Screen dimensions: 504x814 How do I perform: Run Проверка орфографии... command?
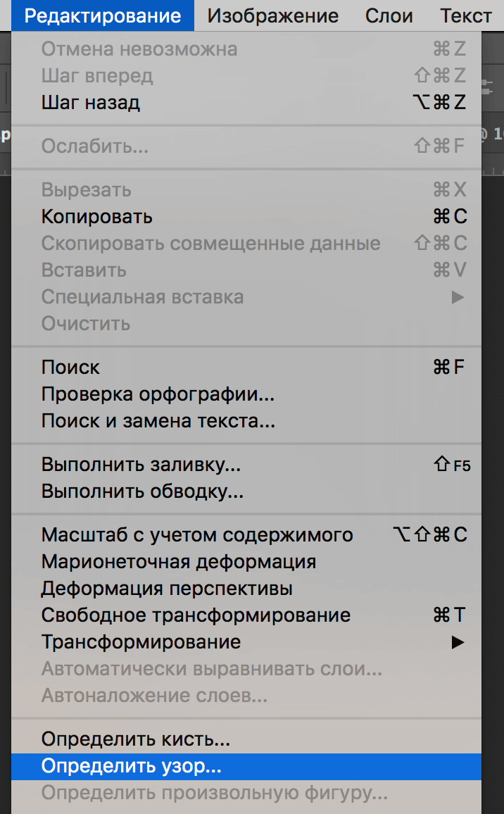coord(158,394)
